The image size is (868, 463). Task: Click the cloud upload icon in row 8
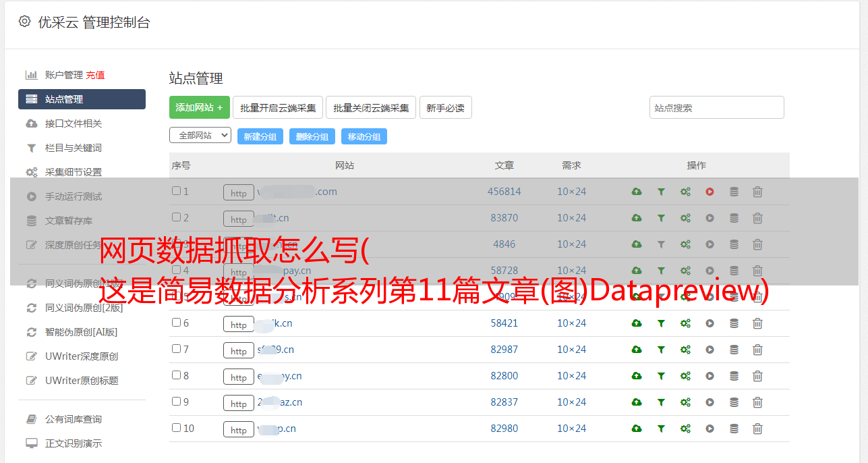tap(636, 376)
